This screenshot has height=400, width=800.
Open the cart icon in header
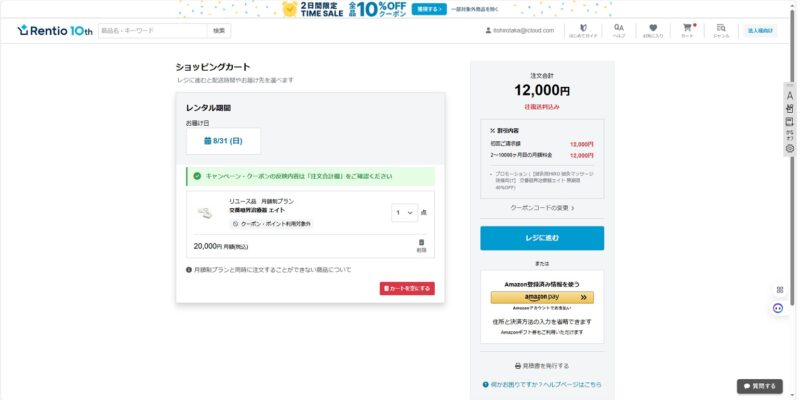(x=687, y=30)
